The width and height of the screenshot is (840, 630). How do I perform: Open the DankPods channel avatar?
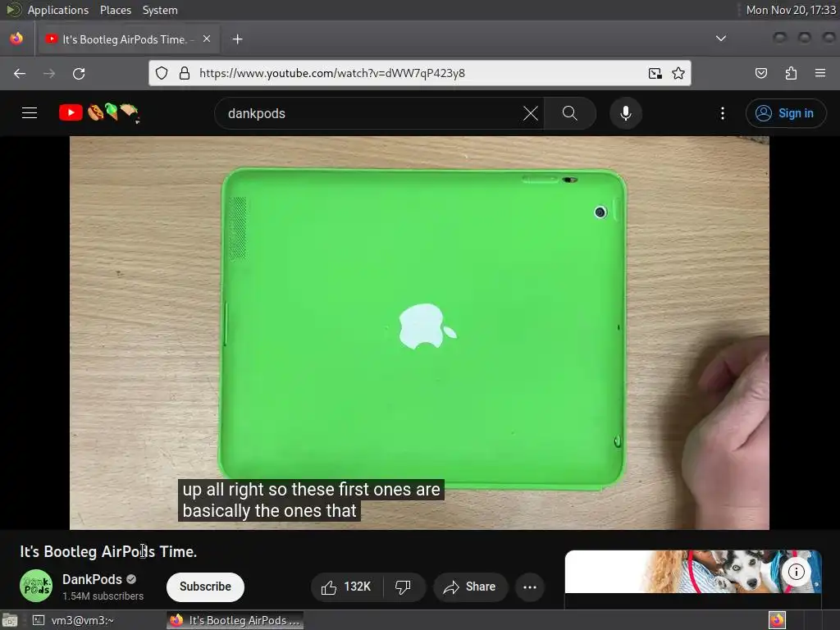(36, 586)
